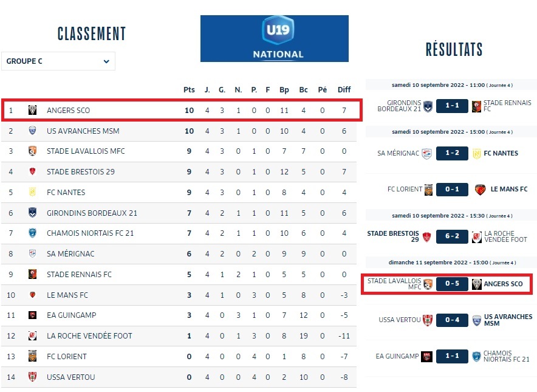The height and width of the screenshot is (392, 537).
Task: Click the 0 - 5 Laval vs Angers score
Action: pos(452,284)
